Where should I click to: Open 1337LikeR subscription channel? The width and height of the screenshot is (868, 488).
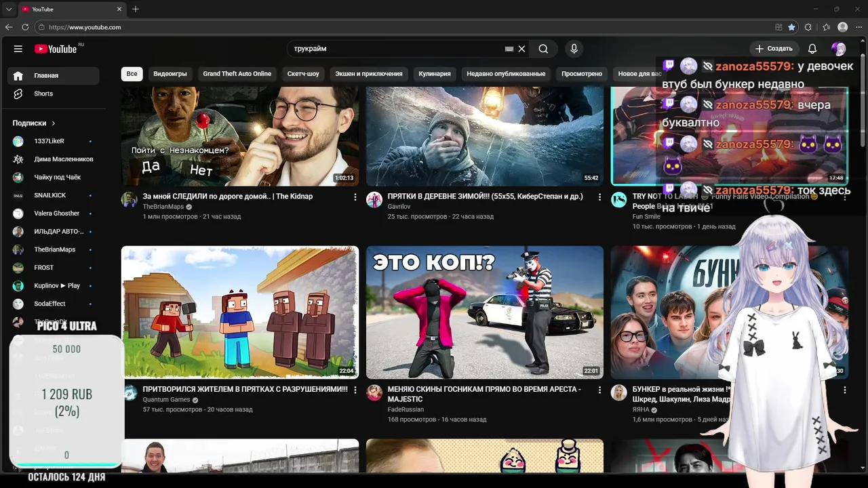pos(54,141)
